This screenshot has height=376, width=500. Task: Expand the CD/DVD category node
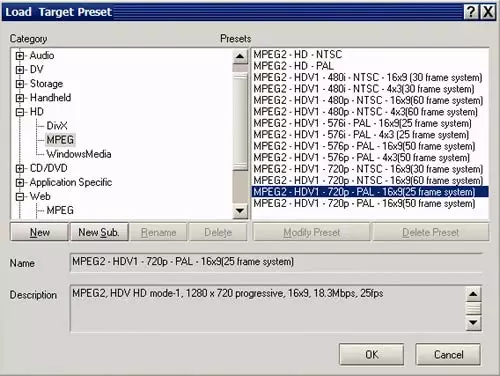tap(20, 168)
